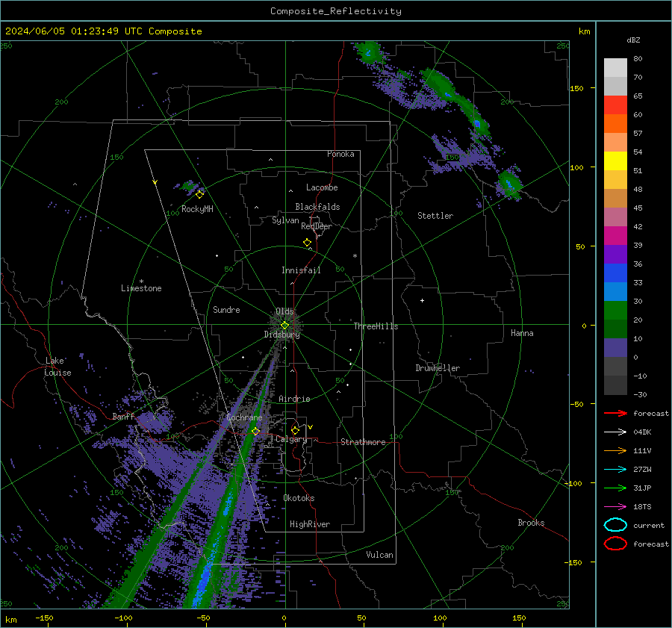Click the Sundre label
672x628 pixels.
click(226, 309)
